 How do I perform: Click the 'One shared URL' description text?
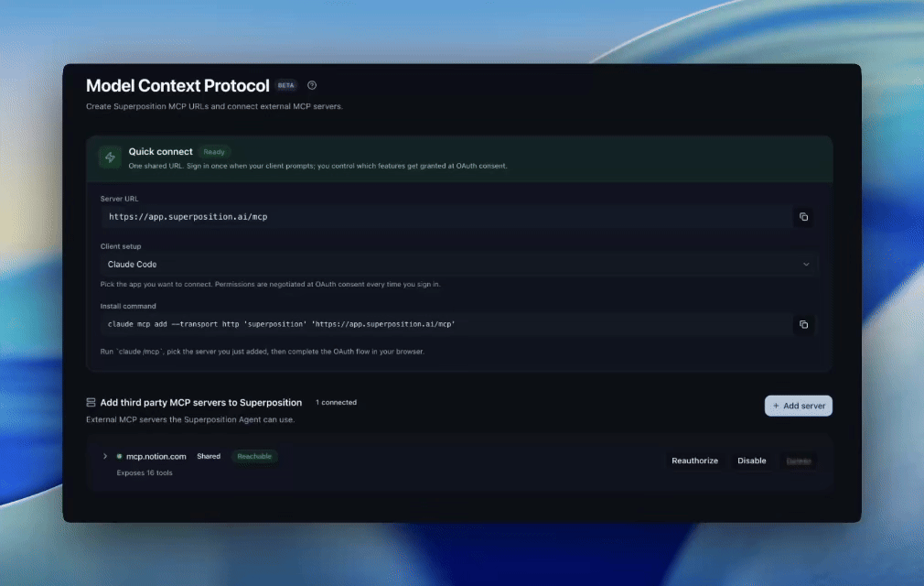click(317, 167)
